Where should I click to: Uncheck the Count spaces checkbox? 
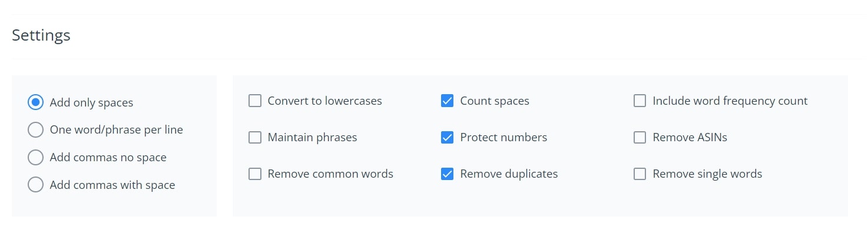[x=448, y=101]
